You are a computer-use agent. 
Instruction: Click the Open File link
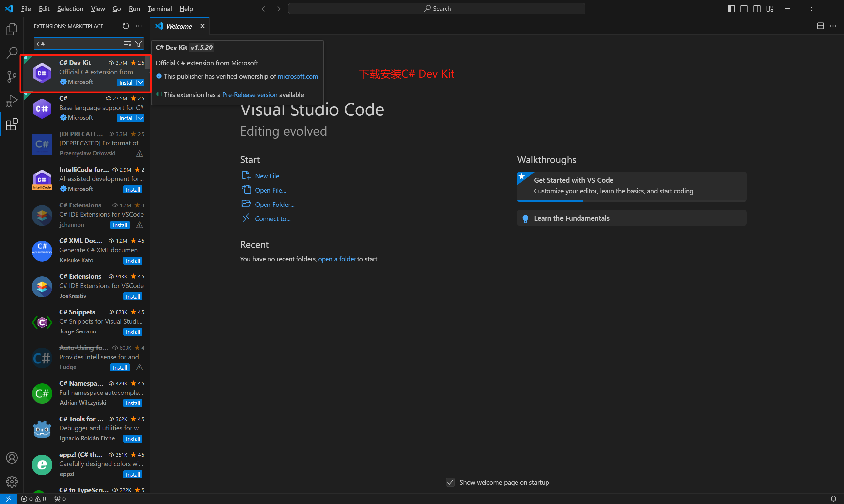click(270, 190)
